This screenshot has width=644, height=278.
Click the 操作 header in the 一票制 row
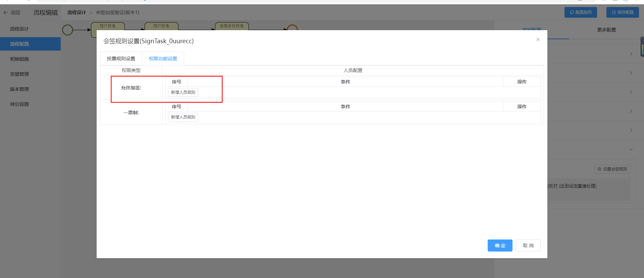522,107
